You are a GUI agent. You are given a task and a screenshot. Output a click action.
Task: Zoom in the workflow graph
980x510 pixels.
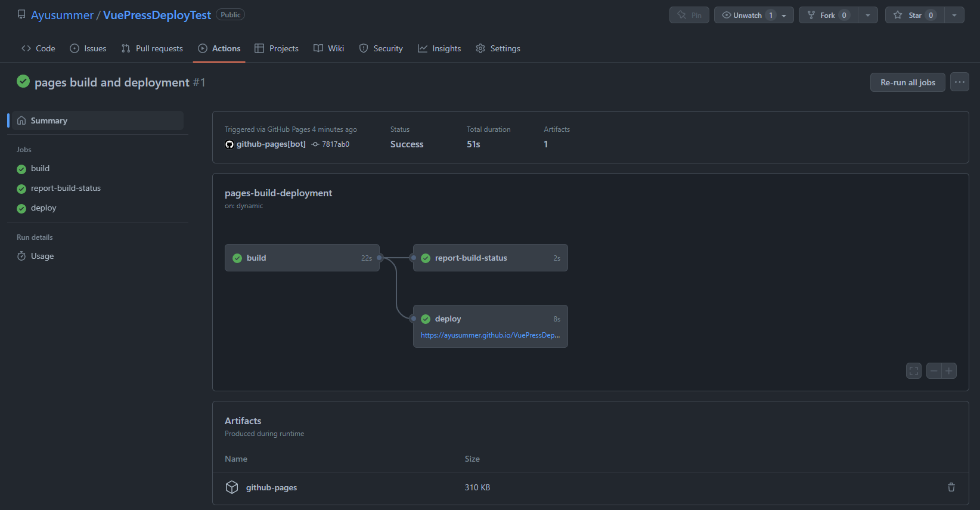[949, 371]
